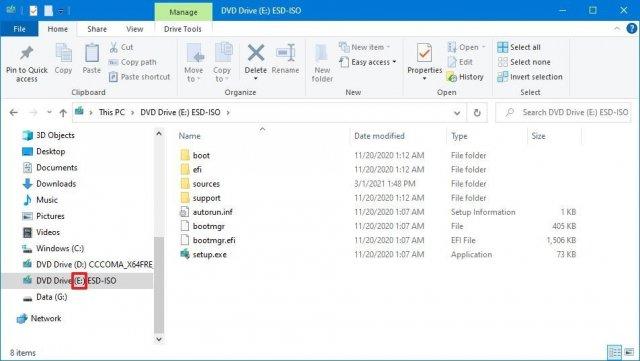Collapse the ribbon with the chevron
This screenshot has width=640, height=361.
coord(617,29)
